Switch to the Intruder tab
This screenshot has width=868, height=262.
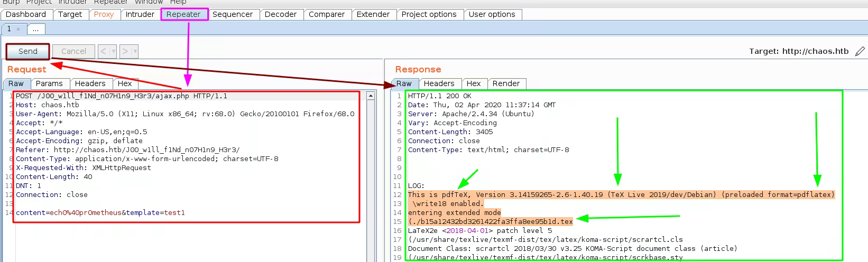[x=140, y=14]
